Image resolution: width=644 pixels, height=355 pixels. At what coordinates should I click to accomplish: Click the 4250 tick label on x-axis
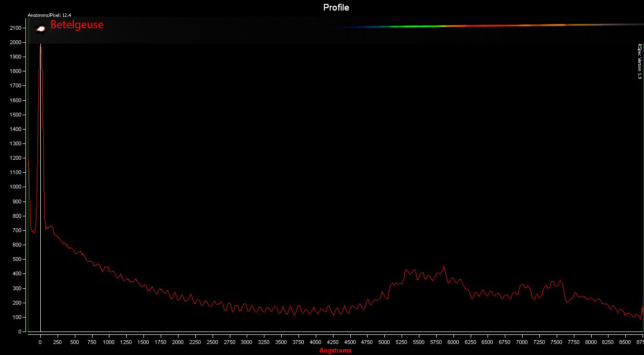(x=333, y=343)
